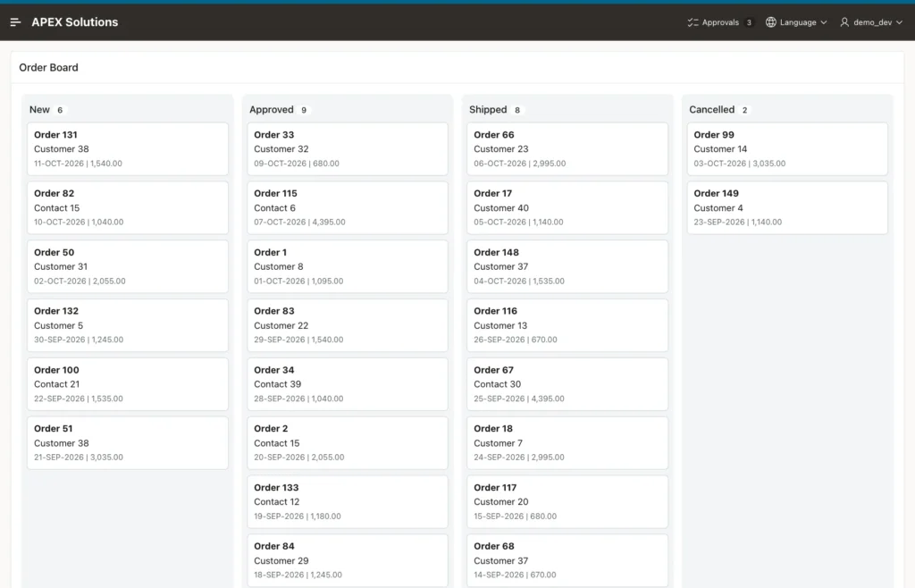The width and height of the screenshot is (915, 588).
Task: Open the Order 18 card
Action: (567, 442)
